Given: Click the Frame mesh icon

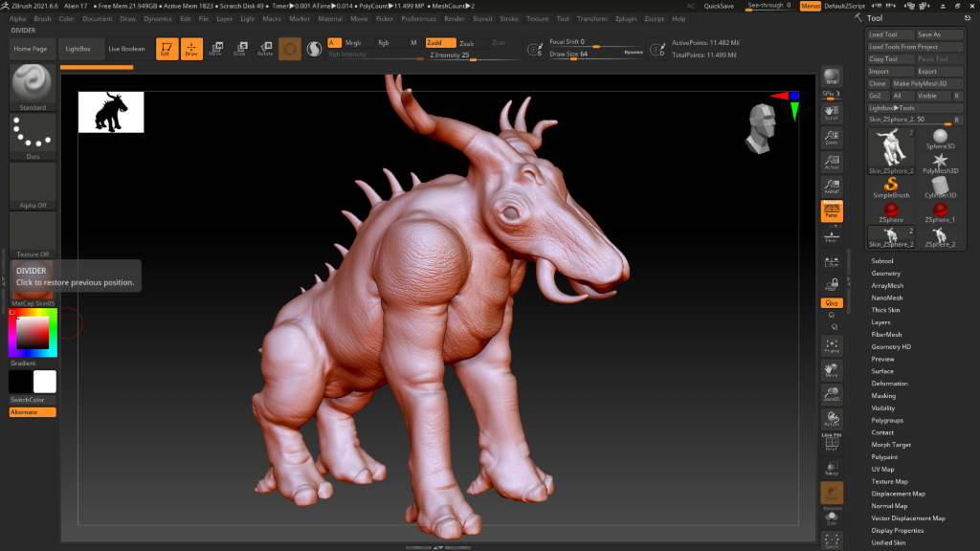Looking at the screenshot, I should (x=832, y=345).
